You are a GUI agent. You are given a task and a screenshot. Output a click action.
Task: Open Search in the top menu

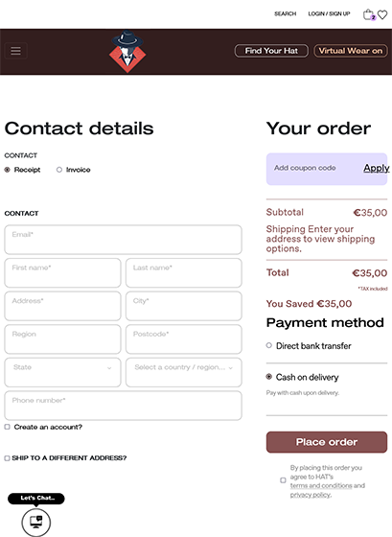coord(286,13)
